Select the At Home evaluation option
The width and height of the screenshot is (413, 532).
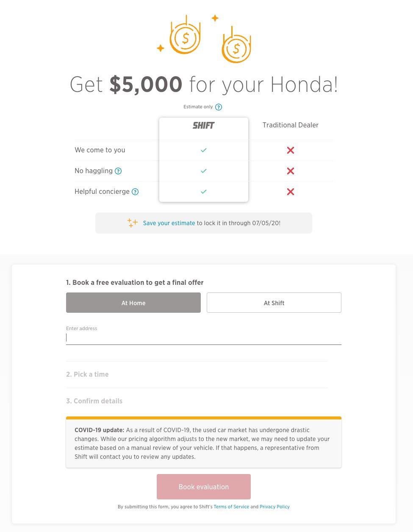pyautogui.click(x=133, y=303)
